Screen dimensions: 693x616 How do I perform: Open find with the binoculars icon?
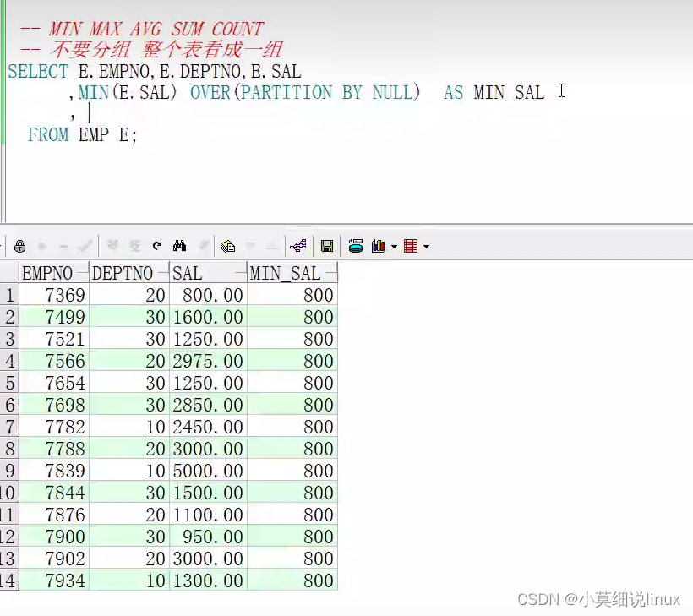[179, 246]
